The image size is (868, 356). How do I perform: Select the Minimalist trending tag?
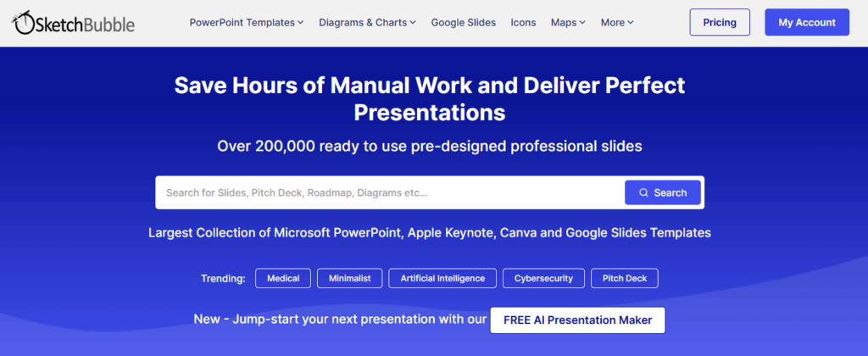coord(349,278)
